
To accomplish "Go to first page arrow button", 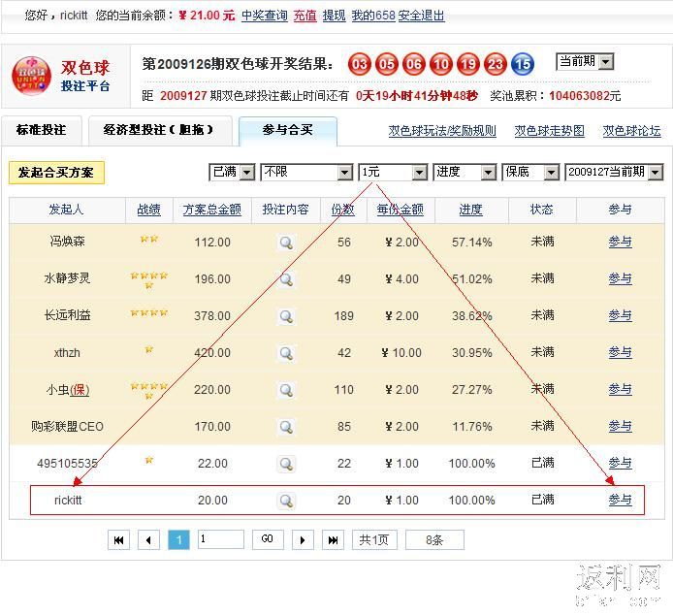I will [x=118, y=540].
